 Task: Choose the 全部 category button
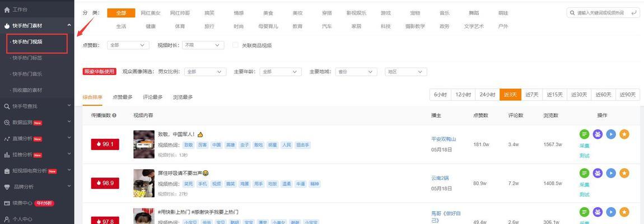pos(121,13)
